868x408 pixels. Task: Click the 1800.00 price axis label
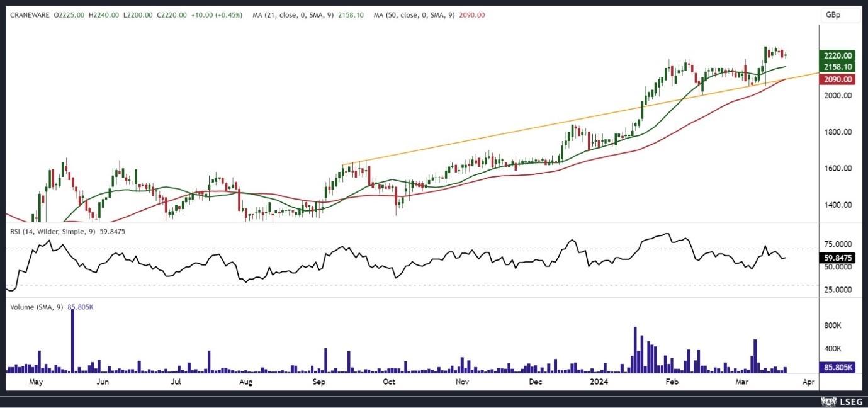838,132
